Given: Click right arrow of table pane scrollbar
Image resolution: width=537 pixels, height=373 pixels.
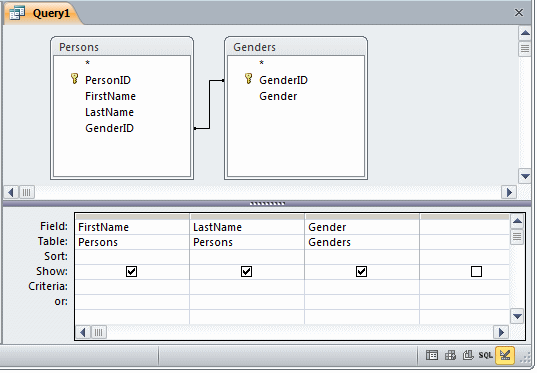Looking at the screenshot, I should pos(509,192).
